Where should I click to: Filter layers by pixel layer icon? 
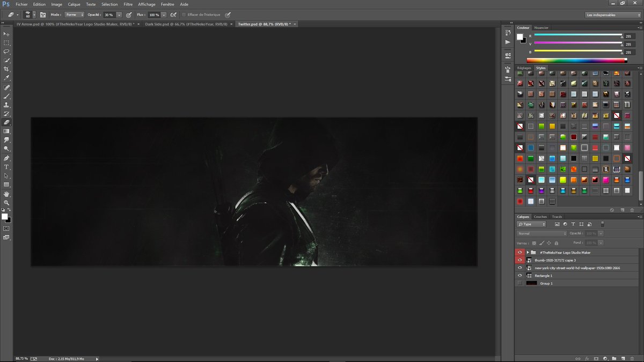[558, 224]
